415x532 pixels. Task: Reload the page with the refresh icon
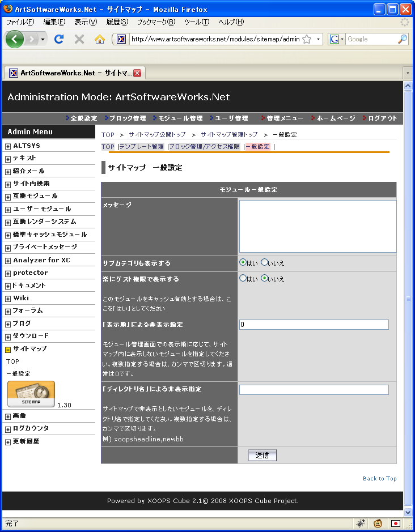click(x=58, y=39)
